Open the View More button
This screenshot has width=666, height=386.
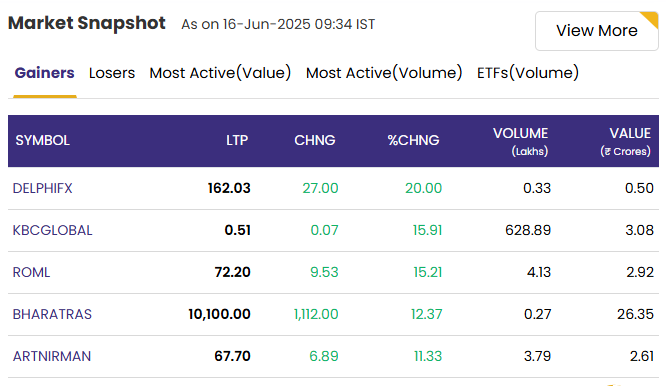point(596,31)
